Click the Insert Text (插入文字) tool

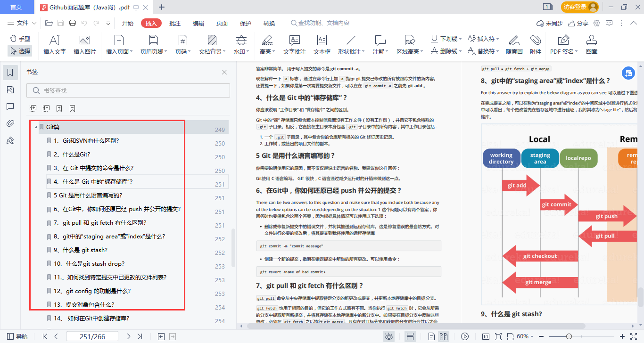[55, 45]
